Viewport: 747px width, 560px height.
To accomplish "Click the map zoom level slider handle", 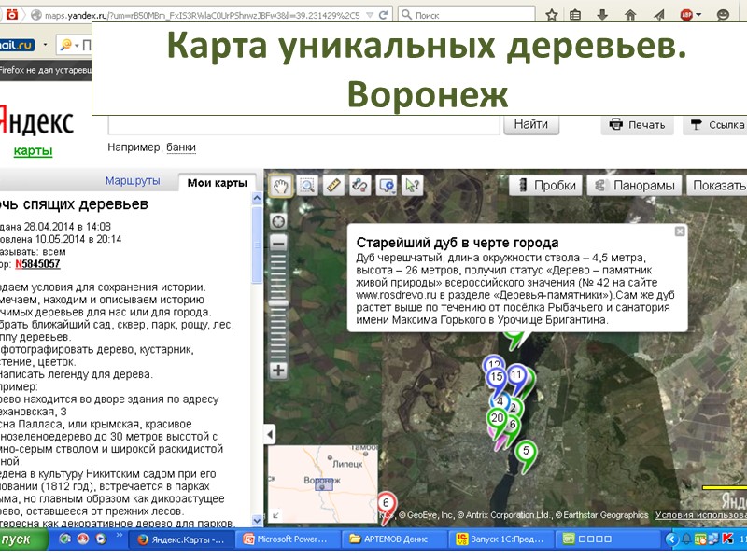I will point(278,303).
